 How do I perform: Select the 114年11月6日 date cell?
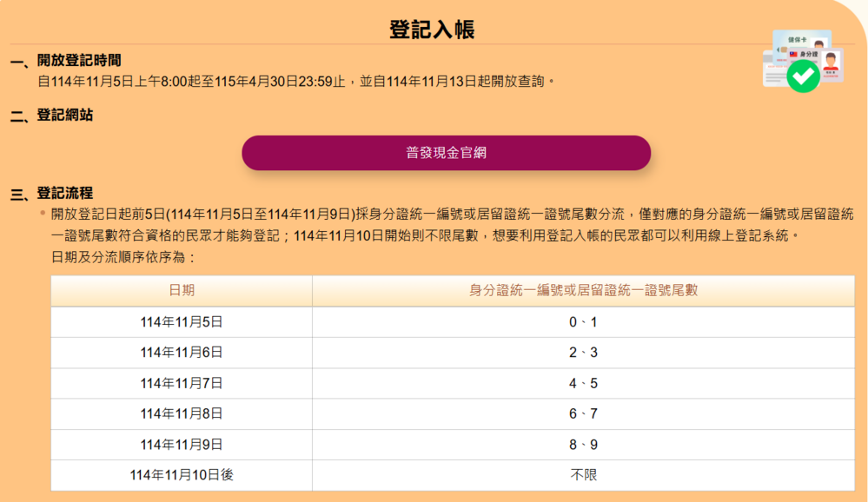pyautogui.click(x=182, y=353)
